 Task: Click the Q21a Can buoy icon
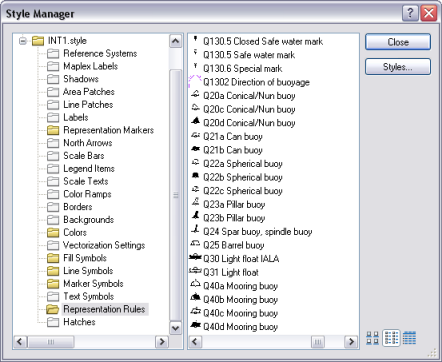pos(195,135)
